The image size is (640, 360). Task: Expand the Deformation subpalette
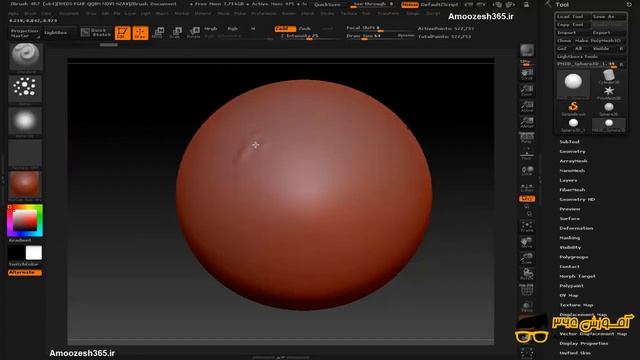(576, 228)
